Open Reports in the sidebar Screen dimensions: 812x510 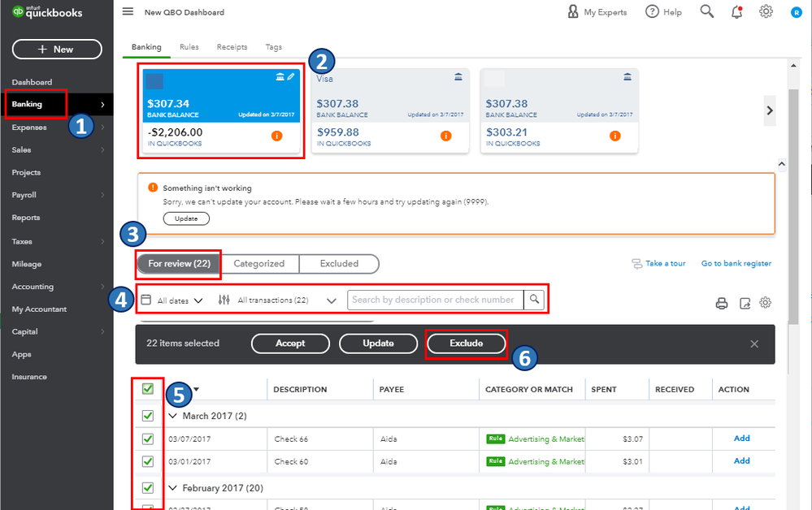(x=26, y=218)
